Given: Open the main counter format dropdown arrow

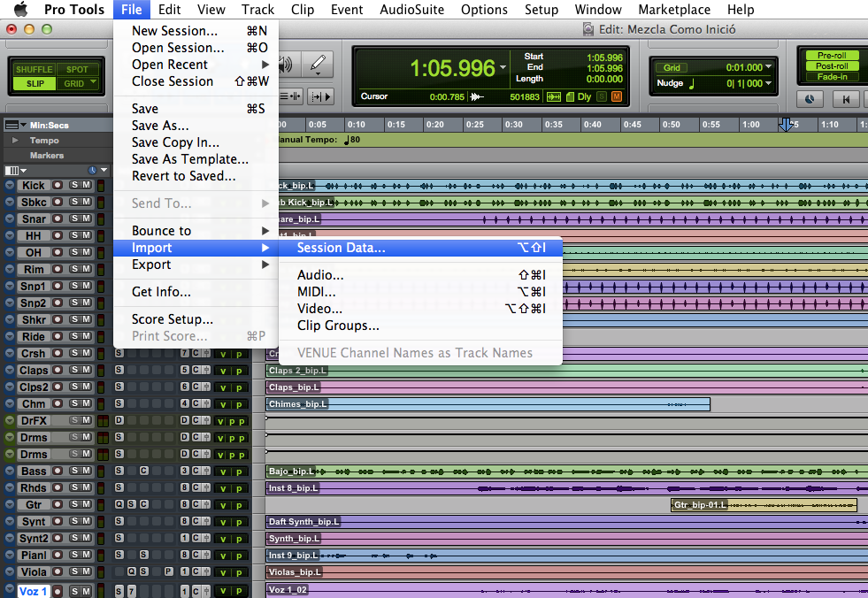Looking at the screenshot, I should click(503, 67).
